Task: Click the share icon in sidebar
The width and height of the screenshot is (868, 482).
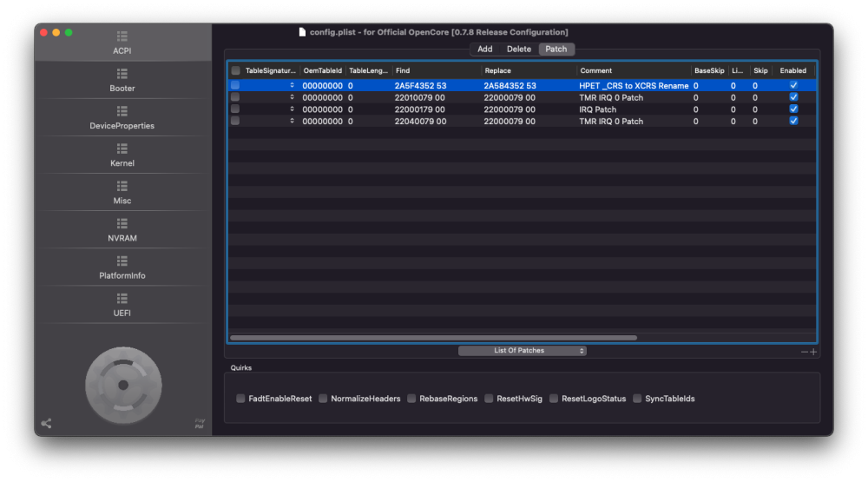Action: pyautogui.click(x=47, y=423)
